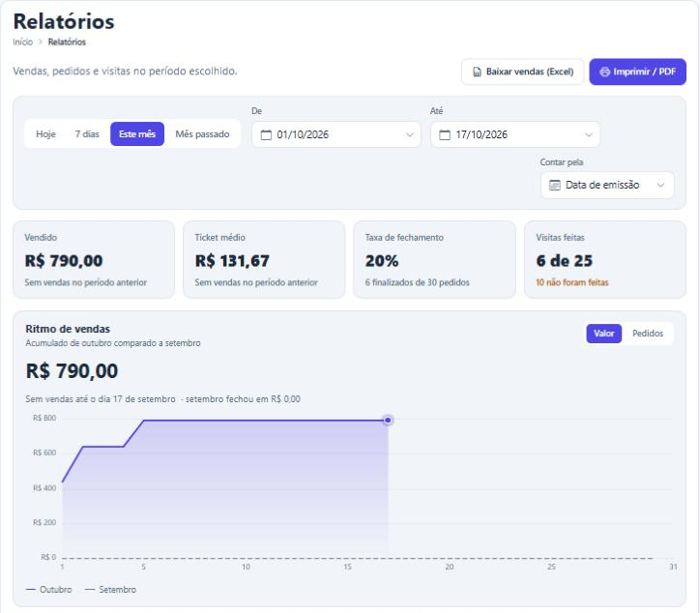Click 'Acumulado de outubro comparado a setembro' subtitle
Viewport: 700px width, 613px height.
tap(113, 343)
